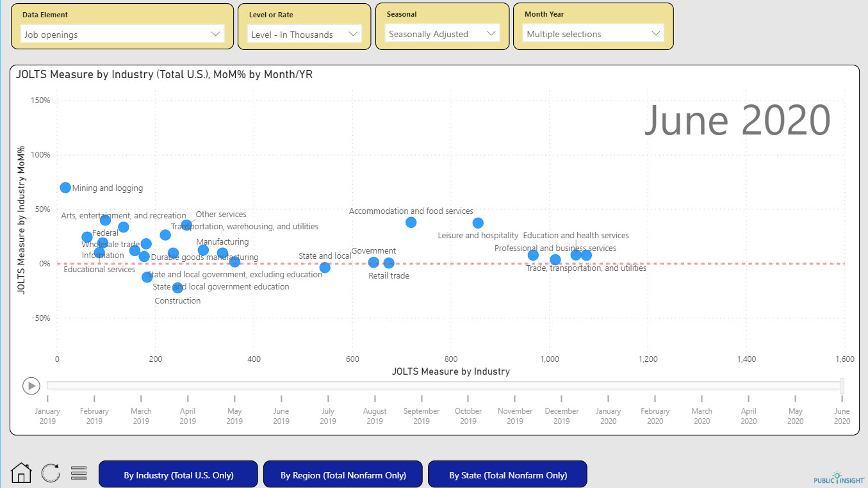Open the Level or Rate dropdown

coord(354,35)
